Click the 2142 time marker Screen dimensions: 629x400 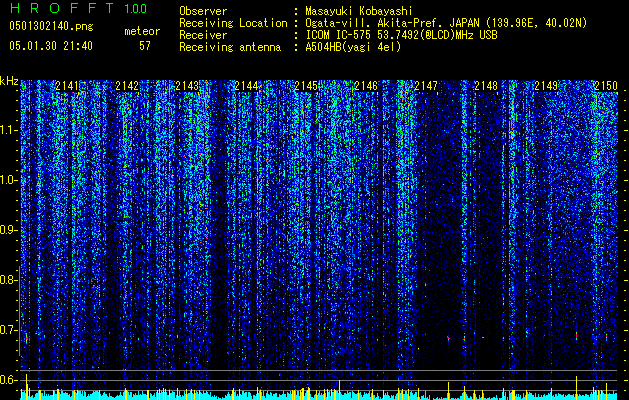(127, 85)
